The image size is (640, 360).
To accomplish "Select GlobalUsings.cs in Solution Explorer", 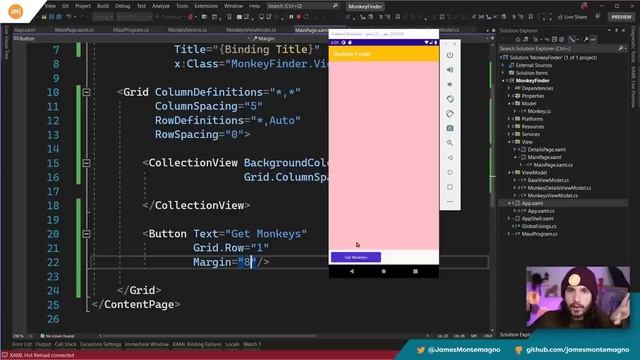I will point(539,226).
